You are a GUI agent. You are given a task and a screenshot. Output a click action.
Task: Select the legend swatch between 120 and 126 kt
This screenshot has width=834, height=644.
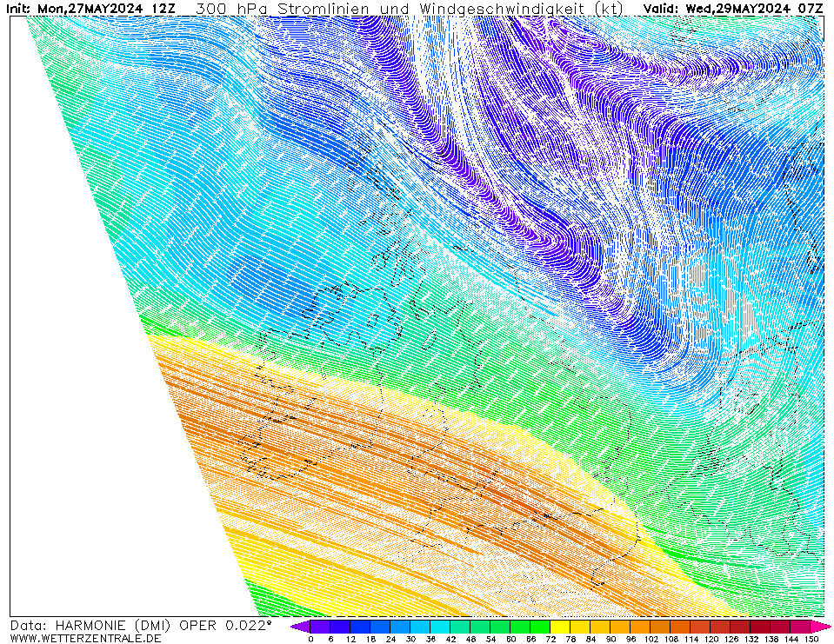[x=721, y=627]
